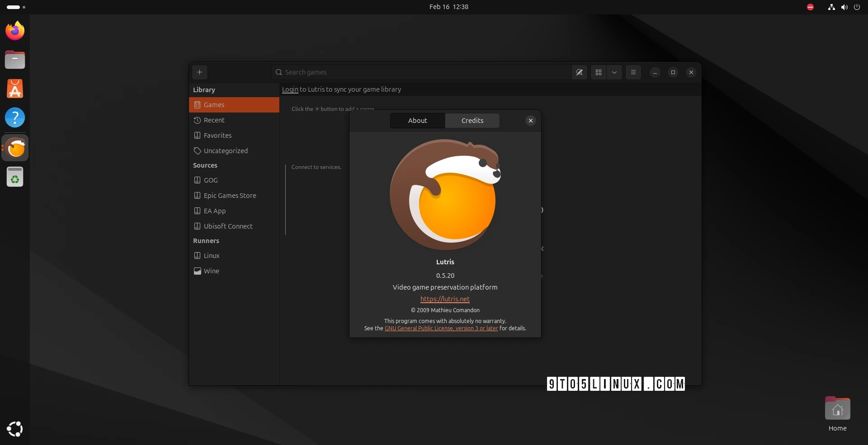Open the hamburger menu
Image resolution: width=868 pixels, height=445 pixels.
633,72
